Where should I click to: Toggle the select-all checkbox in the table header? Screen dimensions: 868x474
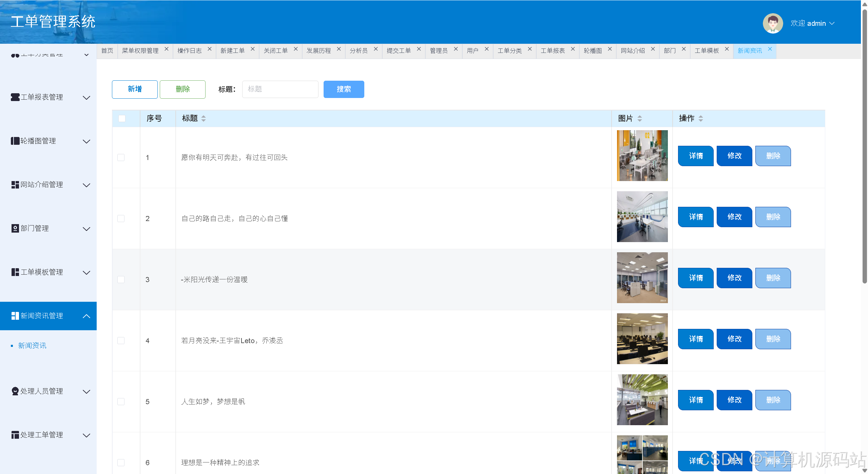coord(122,119)
